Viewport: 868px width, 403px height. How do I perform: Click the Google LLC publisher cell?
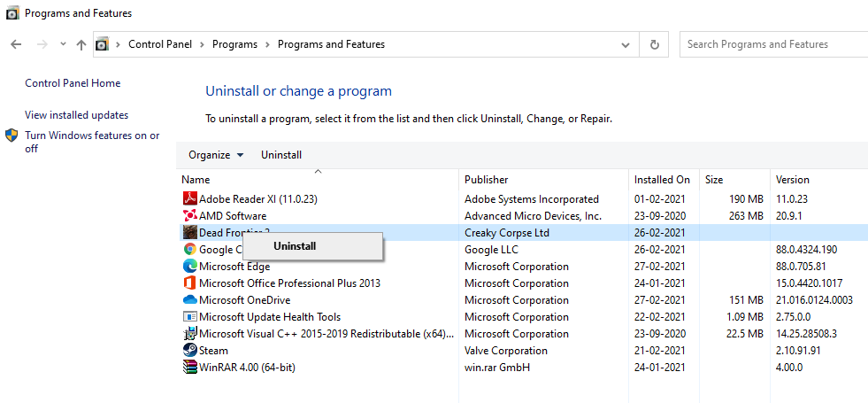coord(491,250)
